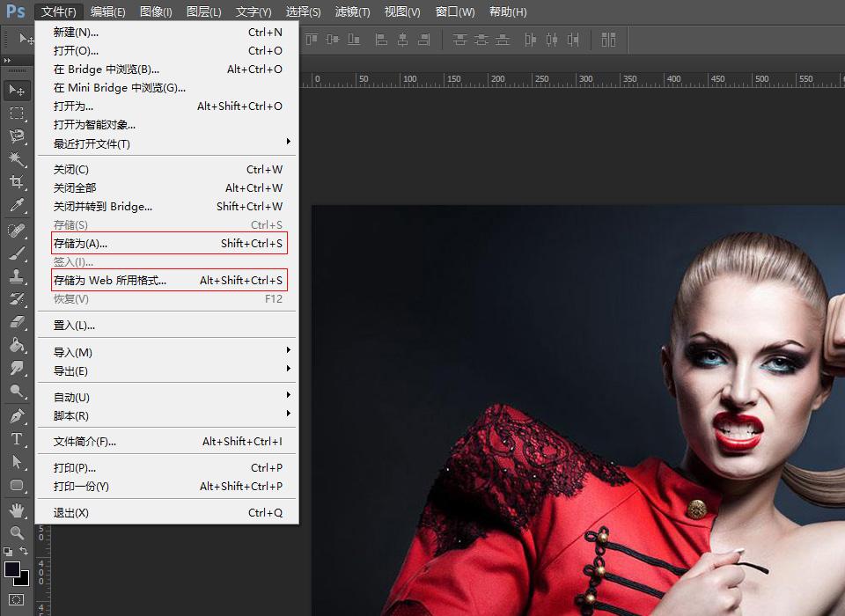Select the Lasso tool
This screenshot has width=845, height=616.
point(17,136)
